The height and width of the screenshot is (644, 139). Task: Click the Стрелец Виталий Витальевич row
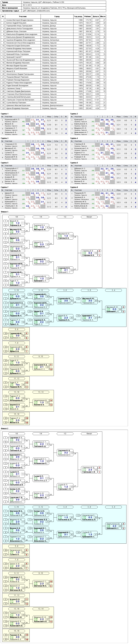(54, 97)
